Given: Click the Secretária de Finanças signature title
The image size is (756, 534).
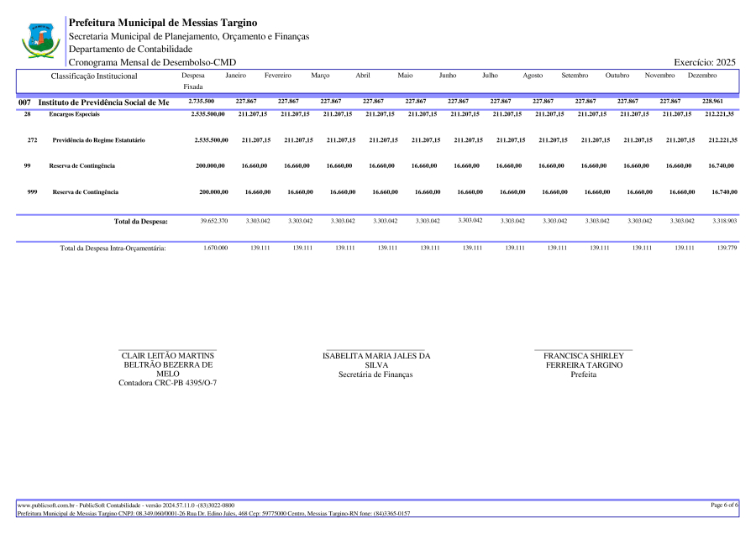Looking at the screenshot, I should [375, 374].
